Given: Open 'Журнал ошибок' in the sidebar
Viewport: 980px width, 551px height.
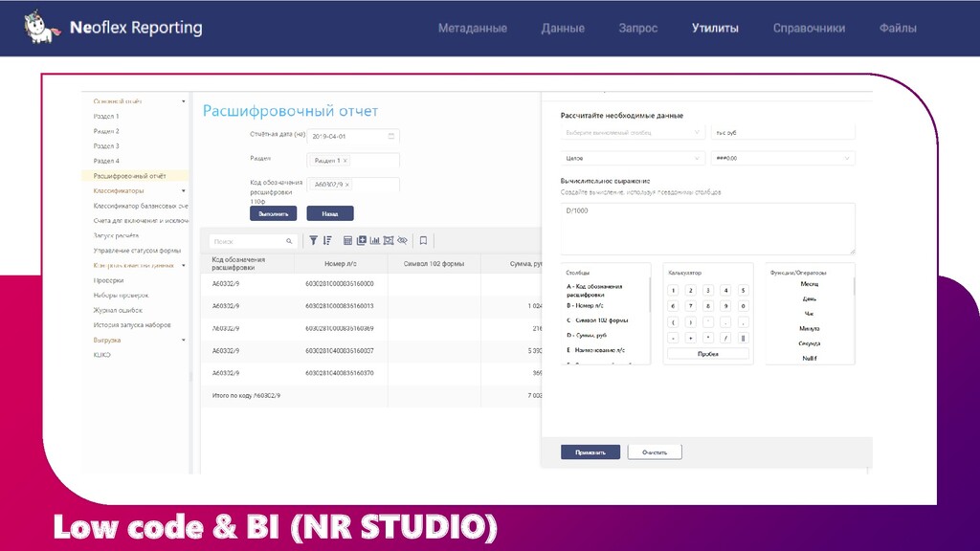Looking at the screenshot, I should 118,311.
